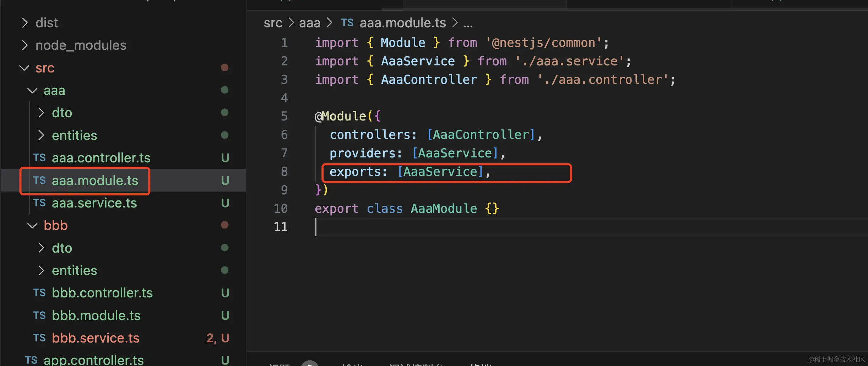This screenshot has width=868, height=366.
Task: Click line number 1 in the gutter
Action: [x=284, y=43]
